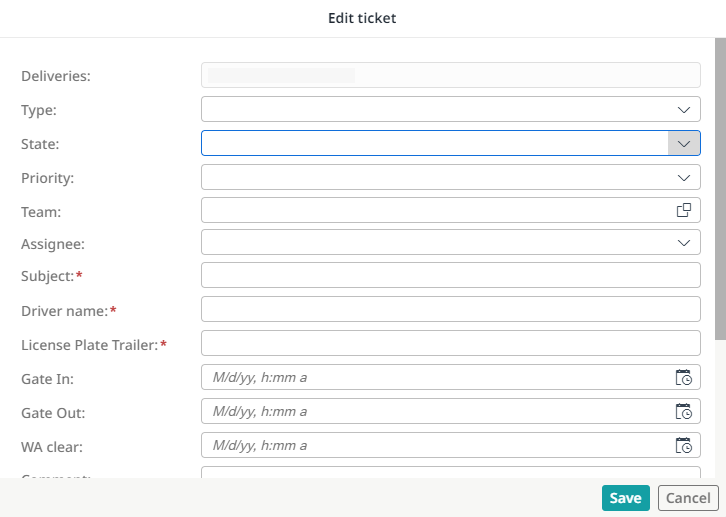
Task: Click the 'Type:' label
Action: (39, 110)
